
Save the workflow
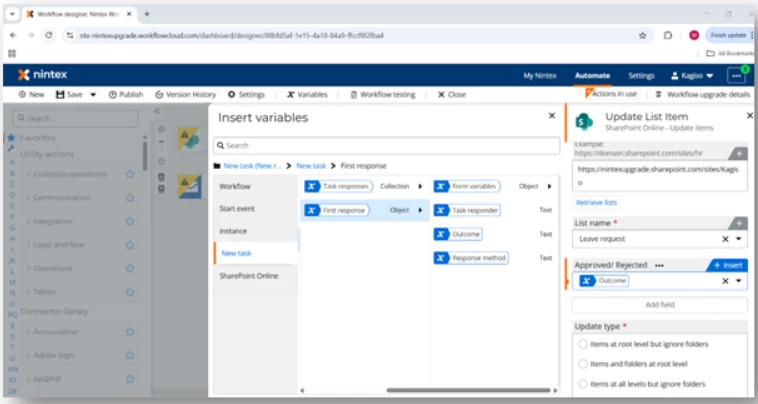pos(69,94)
